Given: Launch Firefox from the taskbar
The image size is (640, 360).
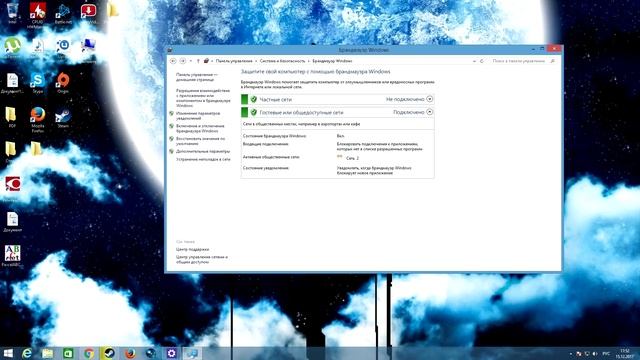Looking at the screenshot, I should [x=130, y=353].
